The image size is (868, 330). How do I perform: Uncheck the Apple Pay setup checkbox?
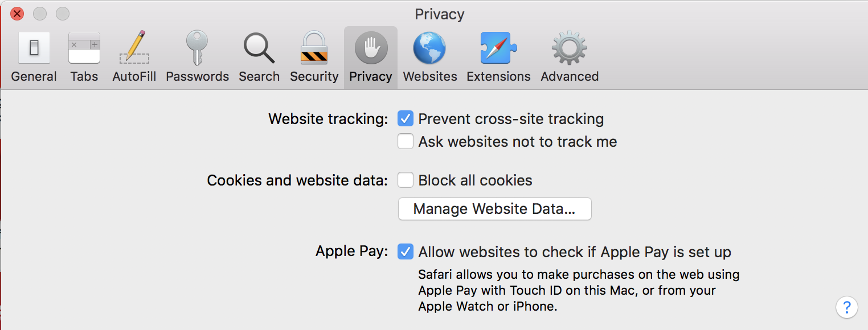406,252
